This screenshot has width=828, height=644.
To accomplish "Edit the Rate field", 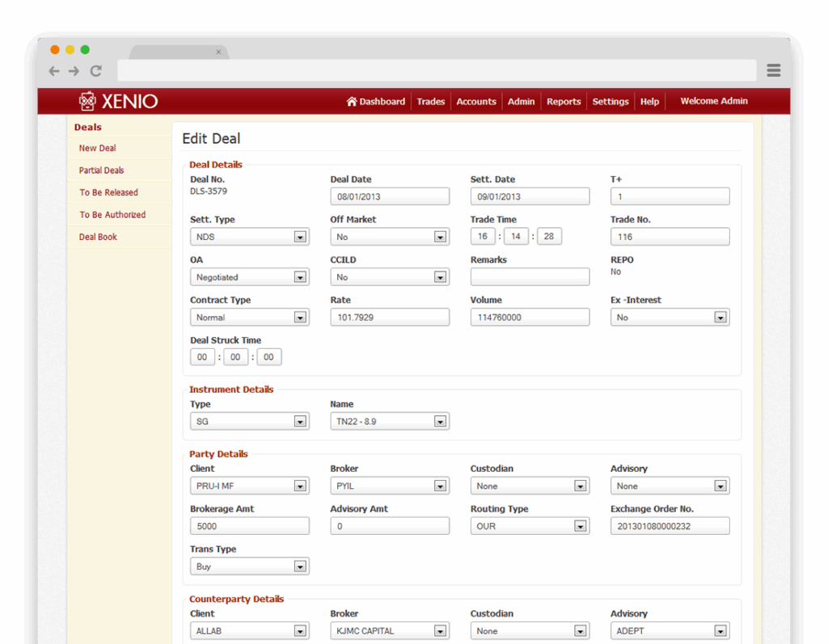I will (390, 317).
